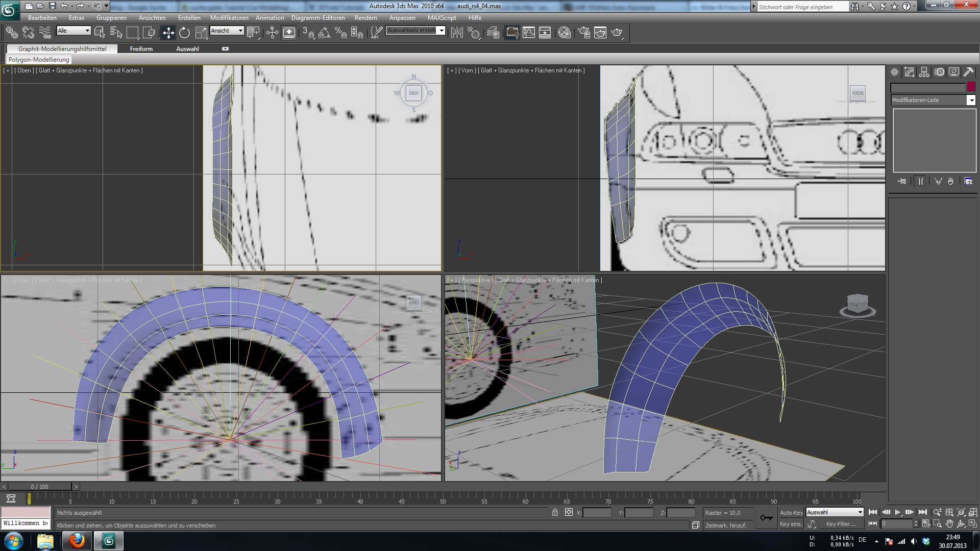Click the Render teapot icon
Viewport: 980px width, 551px height.
(x=617, y=33)
